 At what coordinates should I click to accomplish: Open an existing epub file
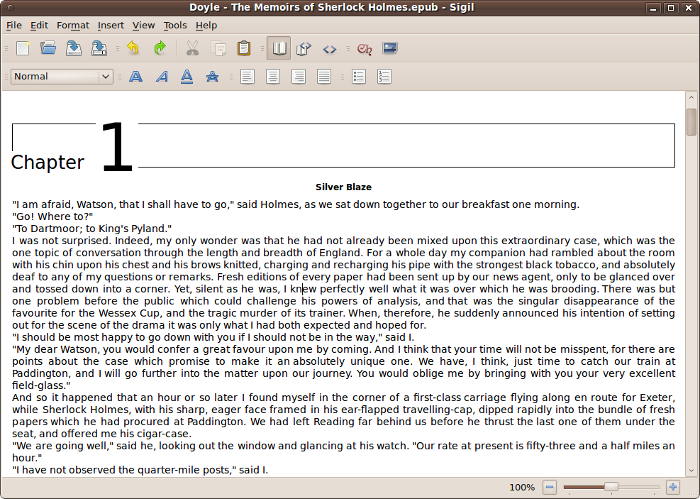click(x=48, y=48)
